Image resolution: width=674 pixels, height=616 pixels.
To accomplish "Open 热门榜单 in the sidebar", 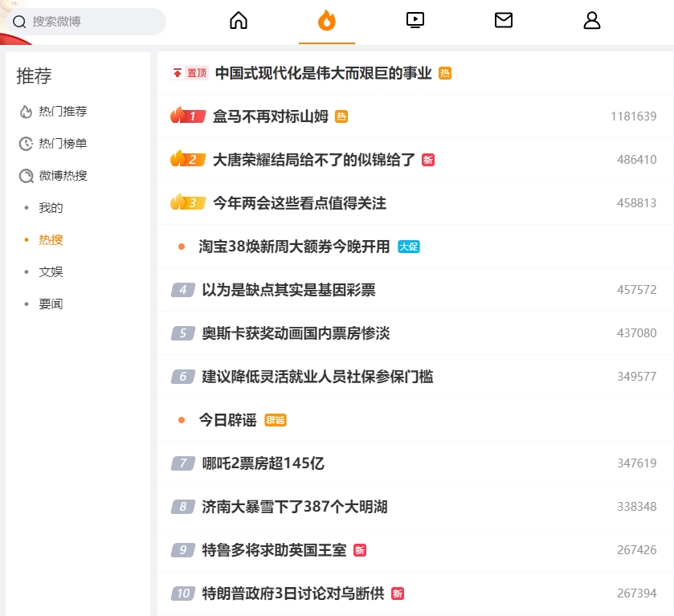I will (63, 144).
